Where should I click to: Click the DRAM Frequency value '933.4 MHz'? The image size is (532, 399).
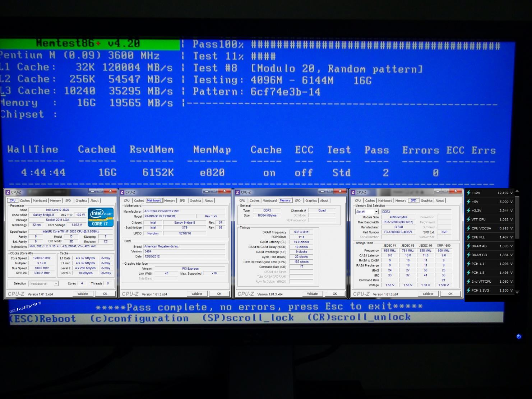301,232
